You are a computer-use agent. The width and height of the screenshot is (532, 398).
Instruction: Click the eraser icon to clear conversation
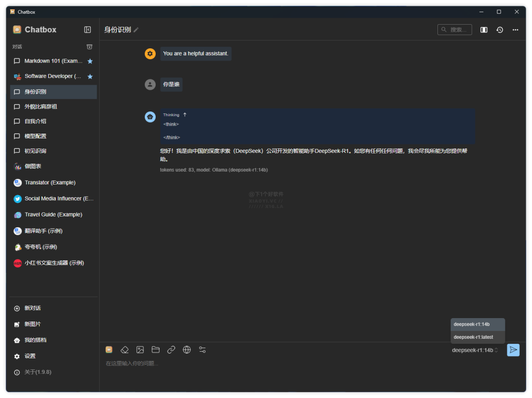pos(125,350)
